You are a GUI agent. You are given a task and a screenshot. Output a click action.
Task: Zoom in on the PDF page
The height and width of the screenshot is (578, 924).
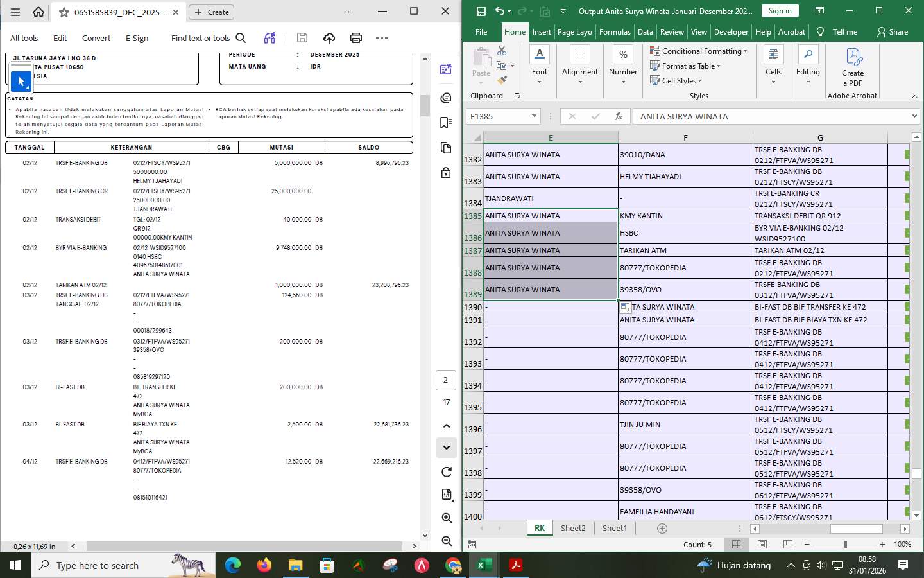click(x=446, y=518)
